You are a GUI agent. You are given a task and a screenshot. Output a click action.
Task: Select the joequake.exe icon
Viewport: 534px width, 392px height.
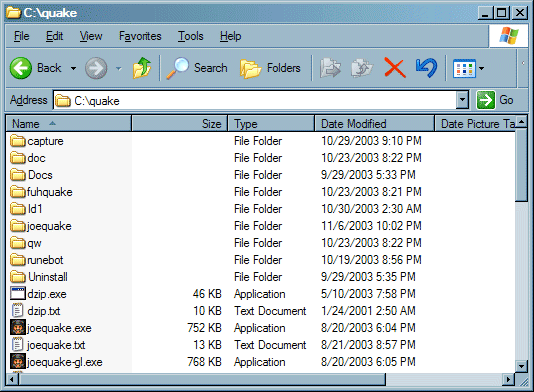(x=18, y=328)
